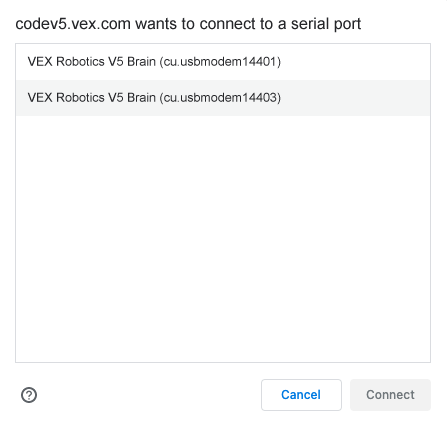This screenshot has height=422, width=447.
Task: Click the "VEX Robotics" text in first entry
Action: (x=66, y=62)
